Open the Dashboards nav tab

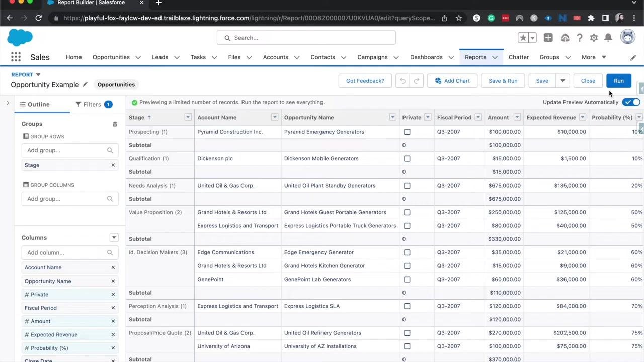click(x=426, y=57)
